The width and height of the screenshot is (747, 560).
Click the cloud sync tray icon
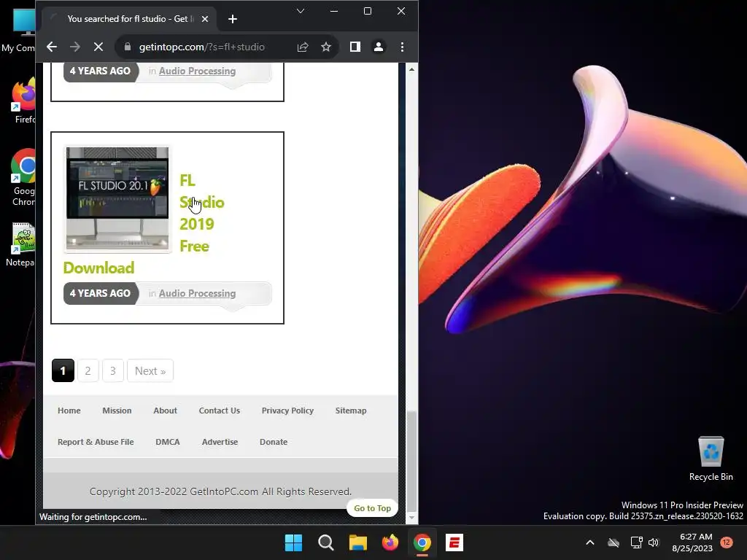coord(614,542)
